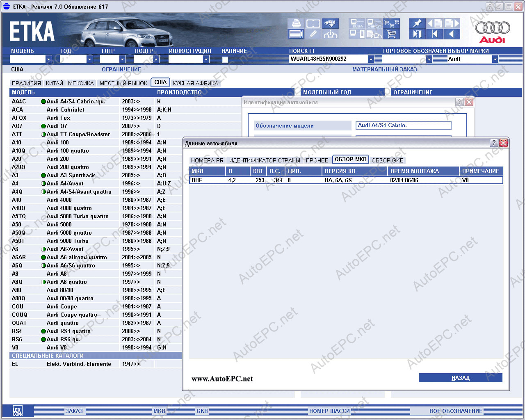Open the ПОДГР dropdown
Viewport: 525px width, 420px height.
point(156,59)
